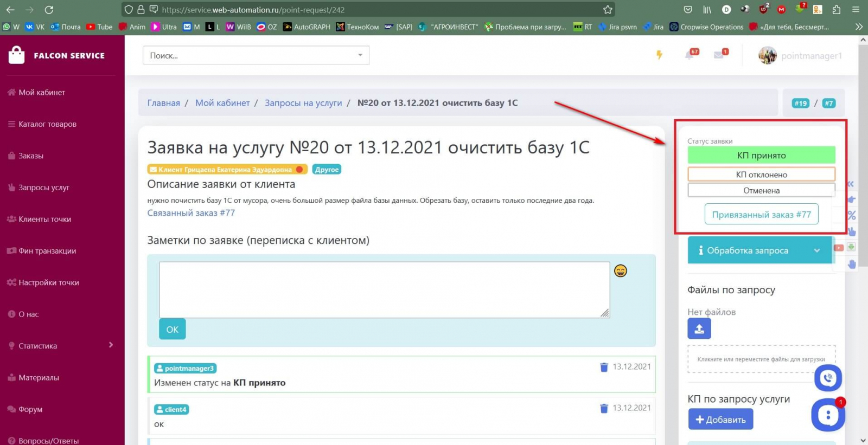Open Привязанный заказ #77 button
Viewport: 868px width, 445px height.
[761, 215]
